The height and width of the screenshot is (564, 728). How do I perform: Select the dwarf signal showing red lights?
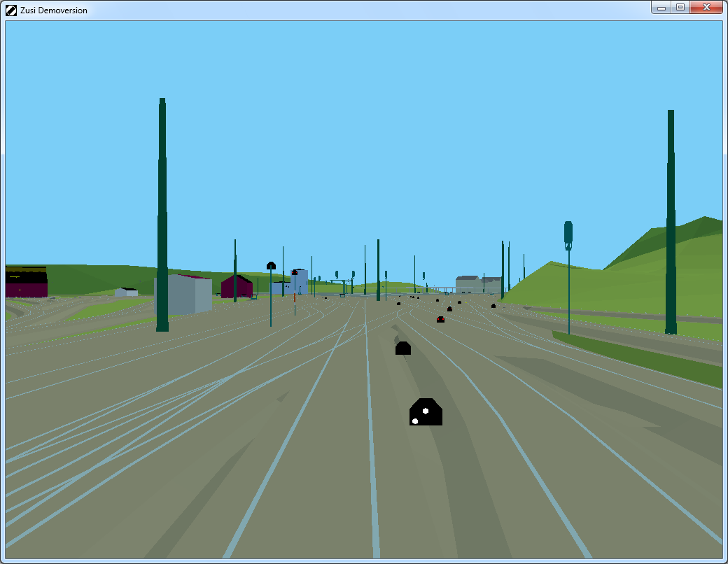[440, 320]
